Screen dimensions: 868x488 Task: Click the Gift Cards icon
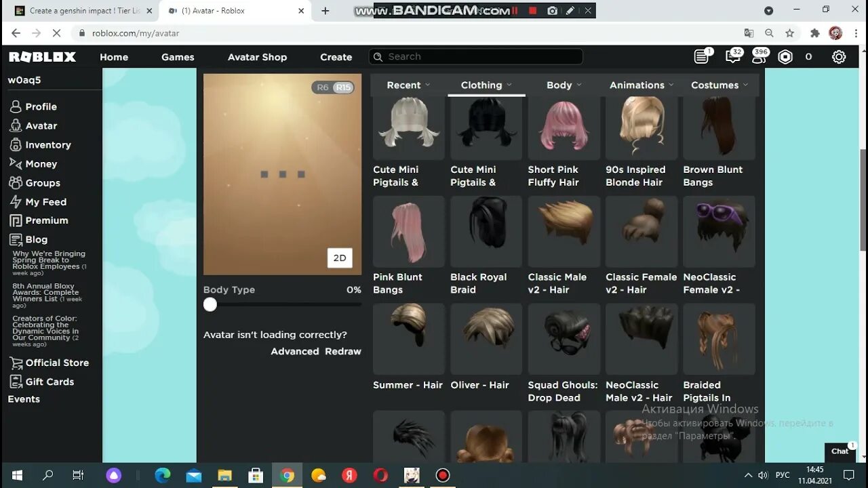15,382
